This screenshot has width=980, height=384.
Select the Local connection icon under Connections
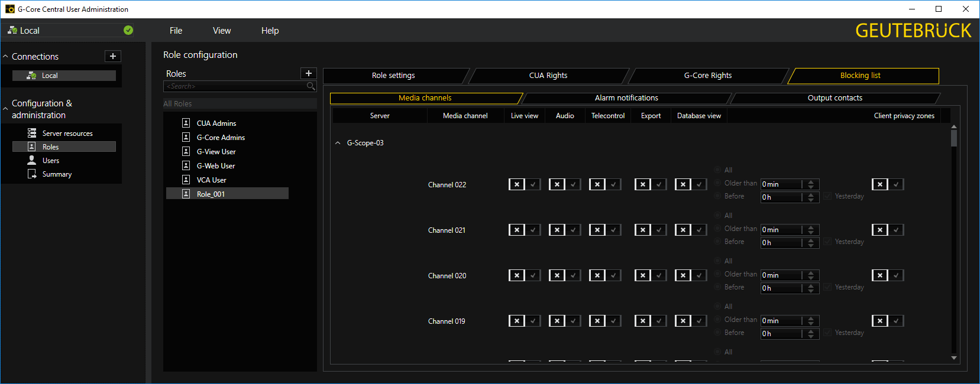pyautogui.click(x=32, y=76)
